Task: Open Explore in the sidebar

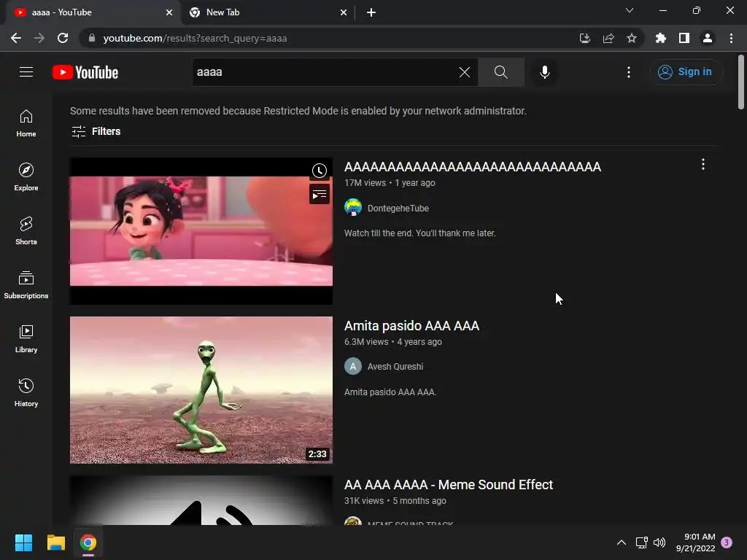Action: click(26, 177)
